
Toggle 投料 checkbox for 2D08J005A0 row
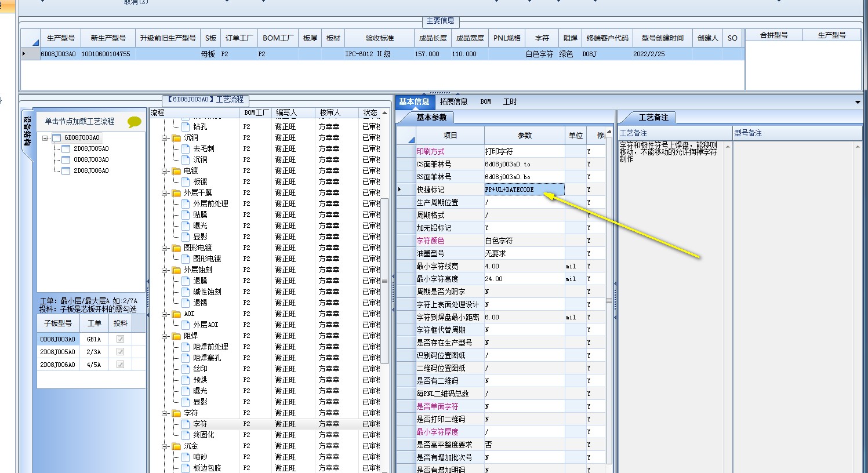[x=120, y=352]
